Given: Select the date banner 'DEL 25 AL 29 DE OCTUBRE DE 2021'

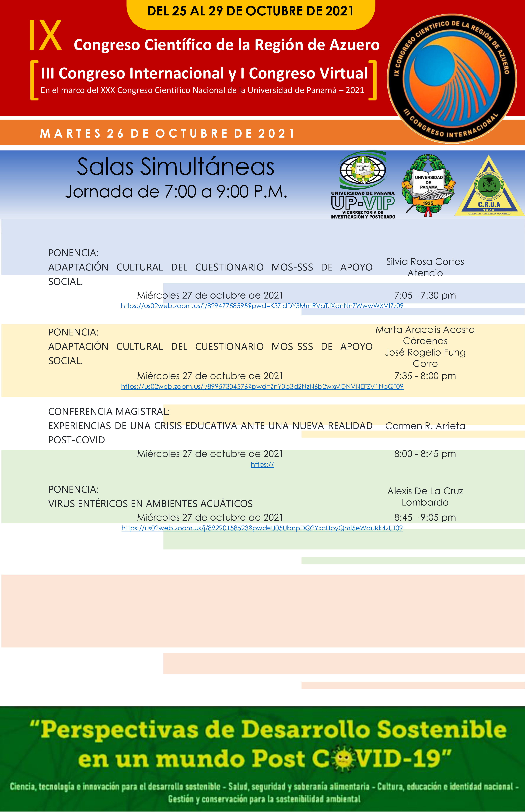Looking at the screenshot, I should (251, 11).
